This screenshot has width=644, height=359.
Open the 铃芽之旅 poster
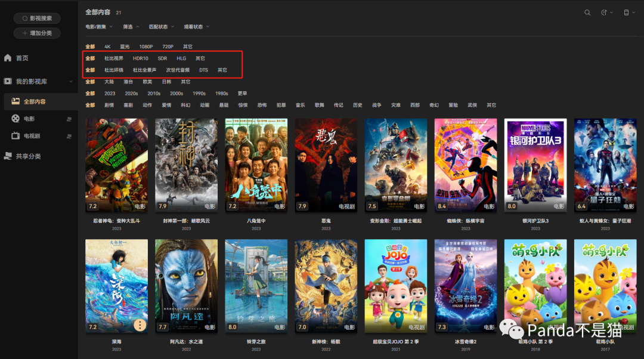pos(256,286)
